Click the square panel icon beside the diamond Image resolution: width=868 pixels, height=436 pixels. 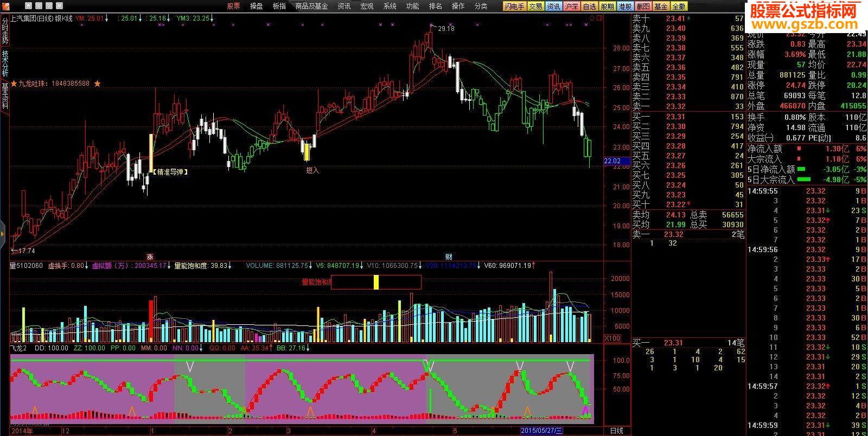click(x=599, y=18)
